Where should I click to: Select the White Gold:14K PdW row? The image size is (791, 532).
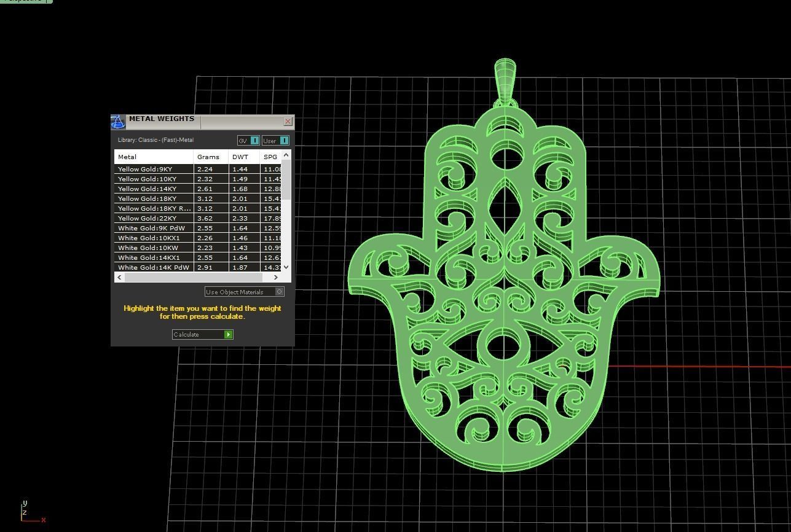[x=198, y=267]
